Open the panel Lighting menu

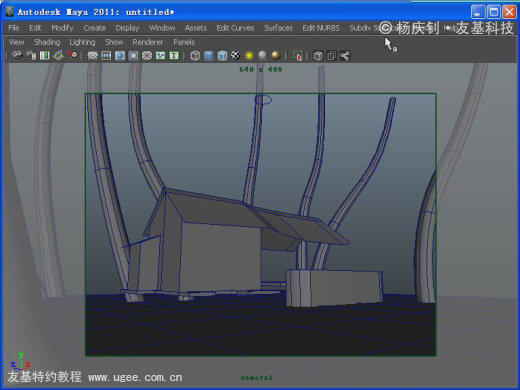tap(82, 42)
